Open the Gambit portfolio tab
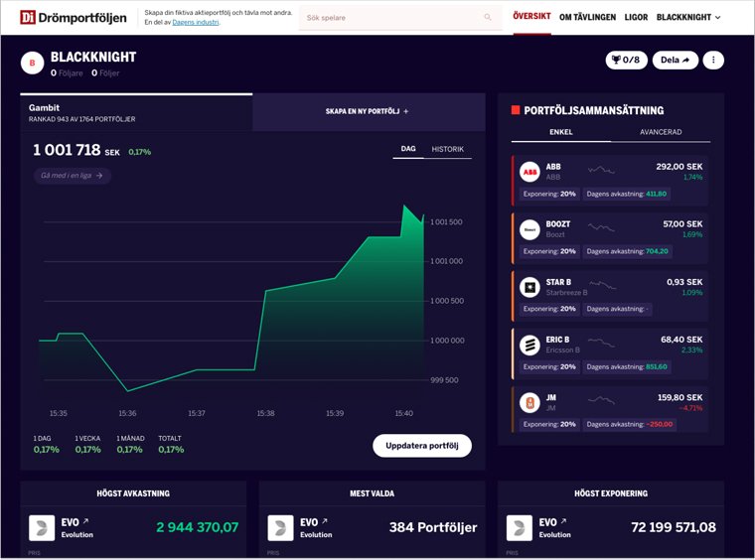The height and width of the screenshot is (560, 755). 136,112
